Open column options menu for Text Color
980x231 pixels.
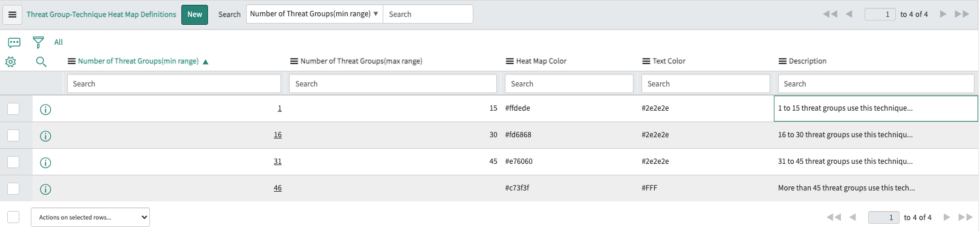point(646,61)
